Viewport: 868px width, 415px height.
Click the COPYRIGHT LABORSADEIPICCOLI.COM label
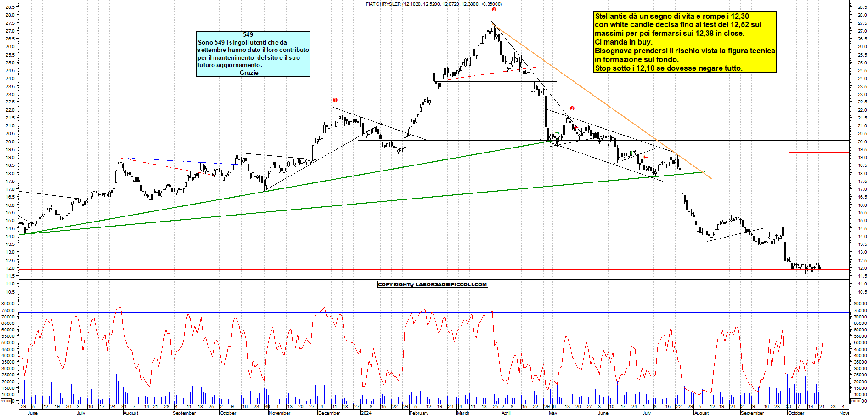point(433,284)
